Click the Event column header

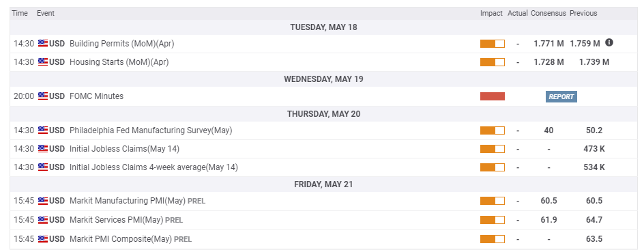click(46, 13)
